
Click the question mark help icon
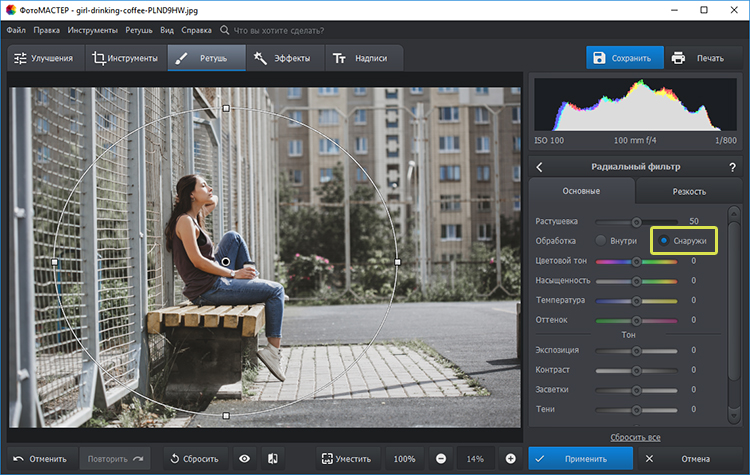[732, 167]
